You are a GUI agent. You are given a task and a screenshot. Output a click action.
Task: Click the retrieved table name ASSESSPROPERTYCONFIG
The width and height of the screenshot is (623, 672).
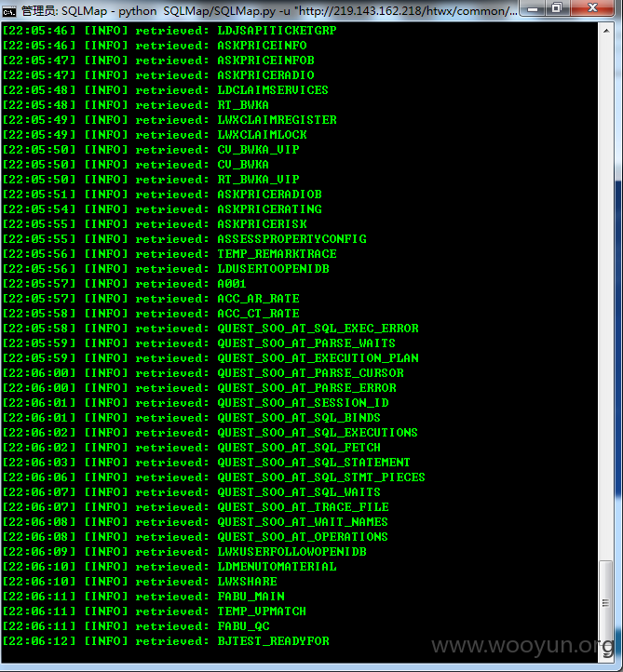[292, 238]
